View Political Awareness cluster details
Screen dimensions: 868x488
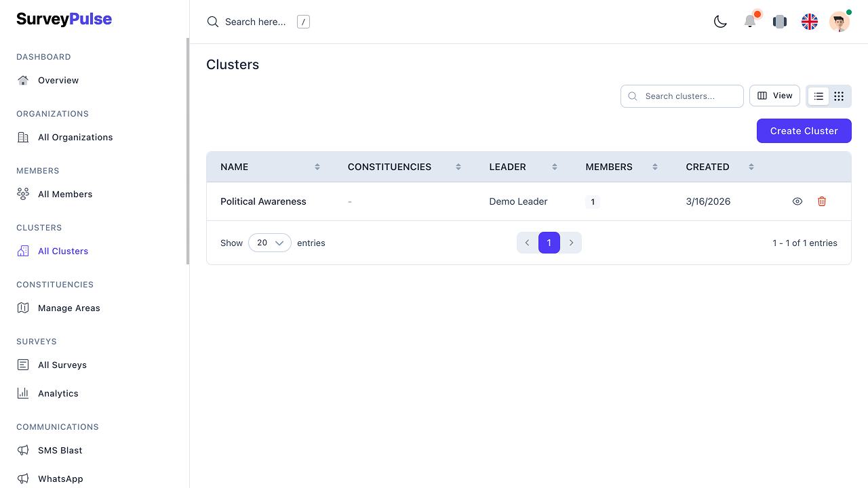click(x=797, y=201)
